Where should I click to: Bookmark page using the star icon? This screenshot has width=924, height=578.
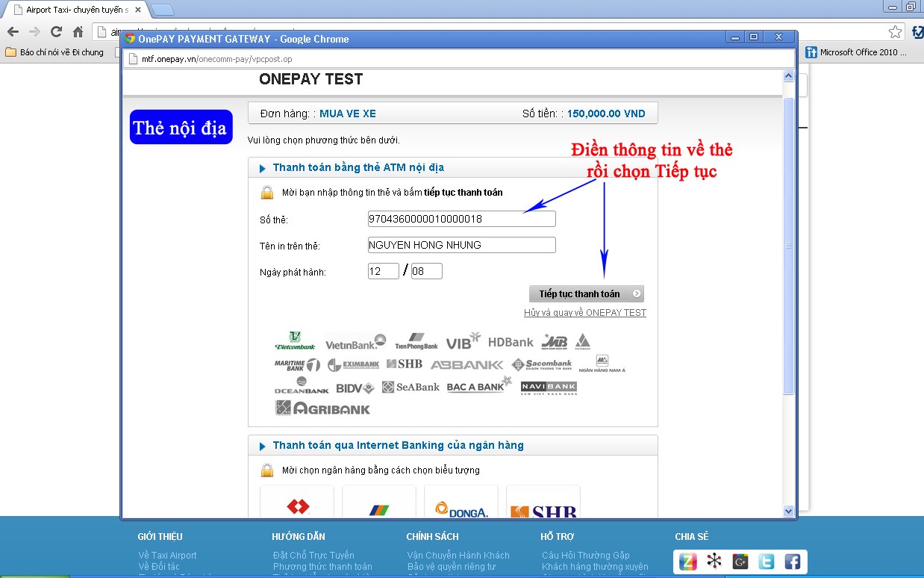point(895,31)
